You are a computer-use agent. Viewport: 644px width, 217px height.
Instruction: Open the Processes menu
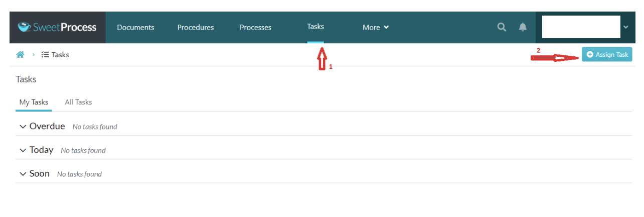click(256, 28)
